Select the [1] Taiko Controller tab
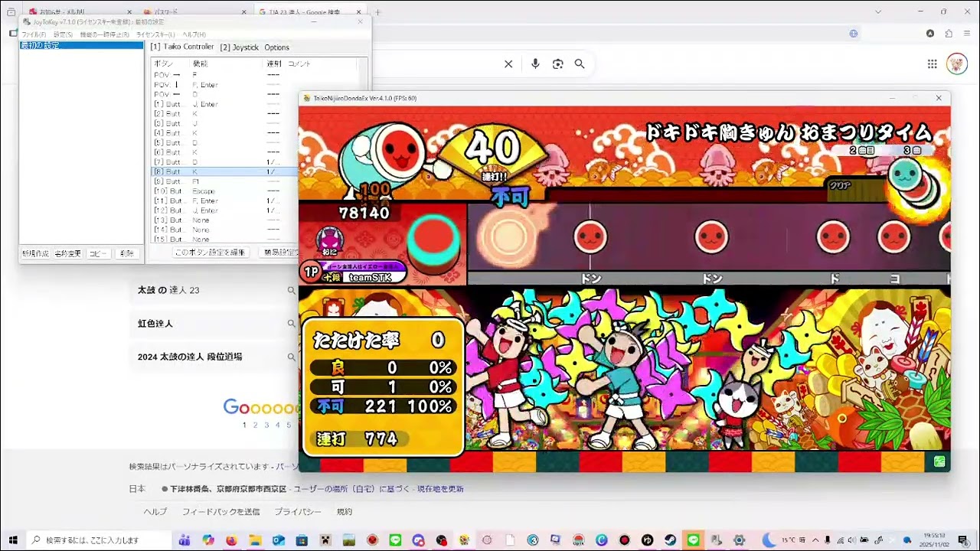This screenshot has width=980, height=551. tap(181, 47)
